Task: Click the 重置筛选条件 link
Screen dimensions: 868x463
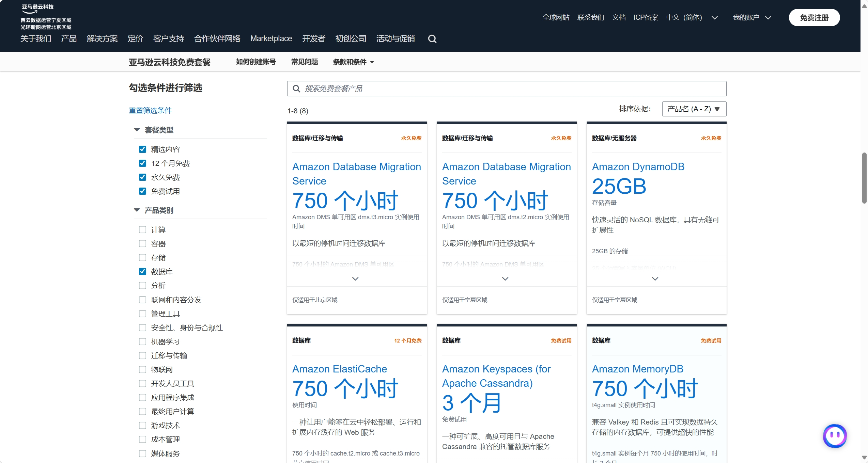Action: click(150, 110)
